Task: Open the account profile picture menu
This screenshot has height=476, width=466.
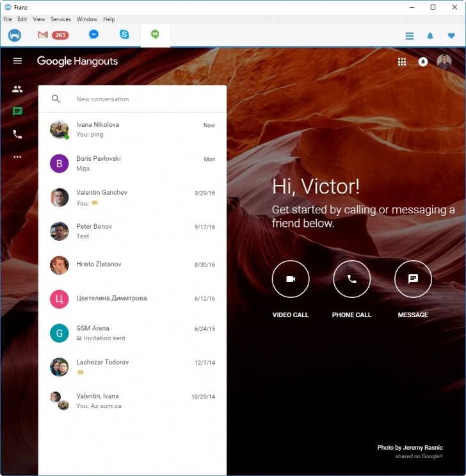Action: (444, 62)
